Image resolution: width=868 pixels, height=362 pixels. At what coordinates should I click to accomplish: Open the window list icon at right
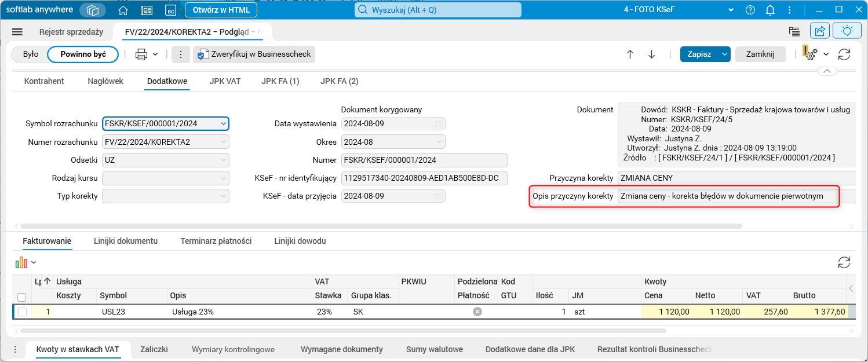pyautogui.click(x=794, y=32)
